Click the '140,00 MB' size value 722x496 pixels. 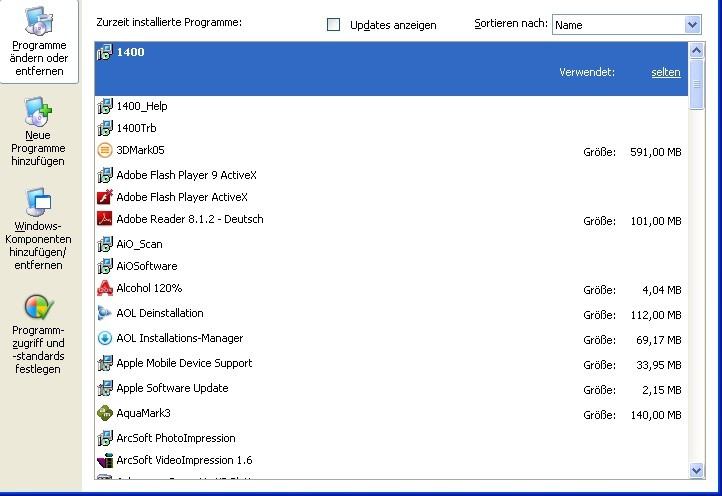656,415
